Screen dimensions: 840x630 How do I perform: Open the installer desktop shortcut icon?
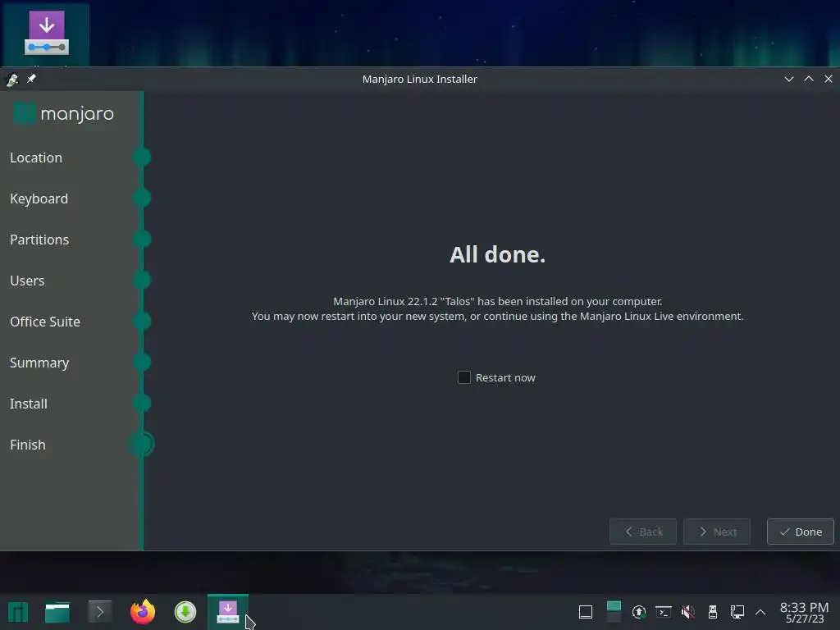(46, 33)
